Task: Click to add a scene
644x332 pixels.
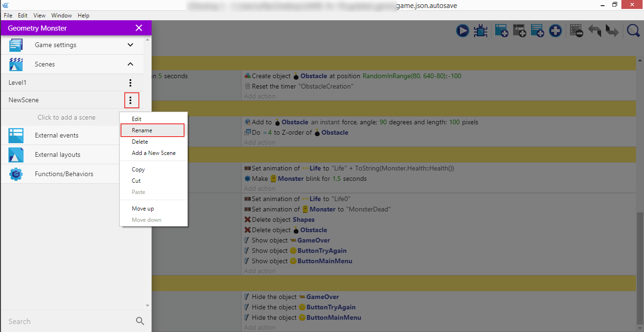Action: (66, 118)
